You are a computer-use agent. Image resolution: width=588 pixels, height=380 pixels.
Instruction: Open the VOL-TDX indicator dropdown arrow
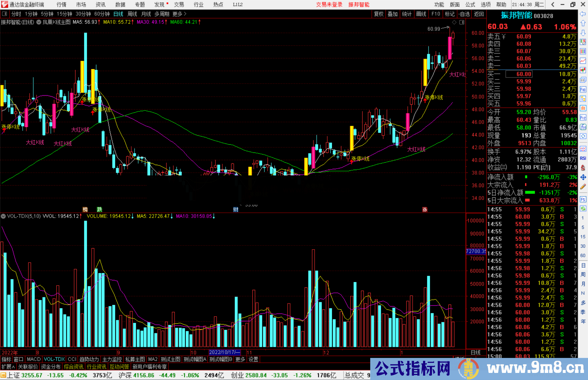(x=3, y=216)
